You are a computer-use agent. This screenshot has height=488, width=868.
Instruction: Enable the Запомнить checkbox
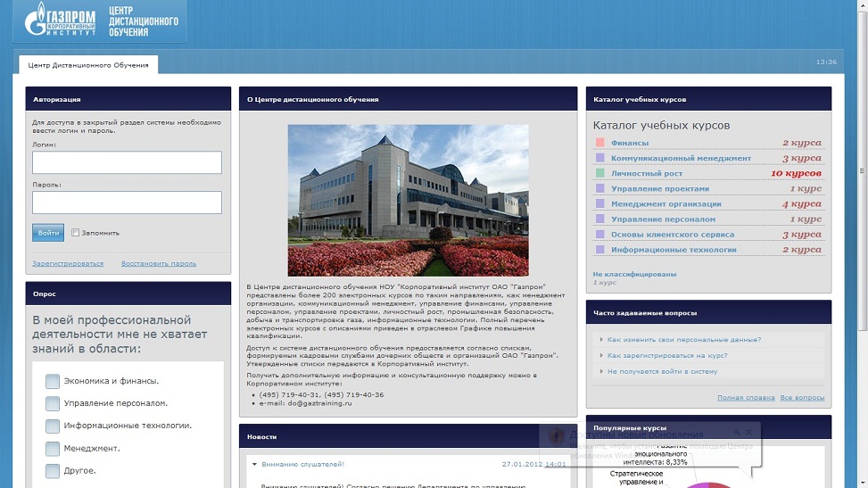point(76,233)
